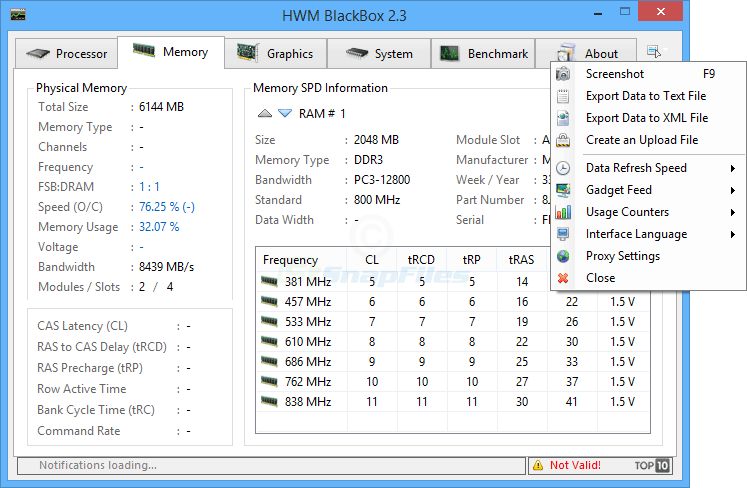Click the Notifications loading status field

(271, 465)
